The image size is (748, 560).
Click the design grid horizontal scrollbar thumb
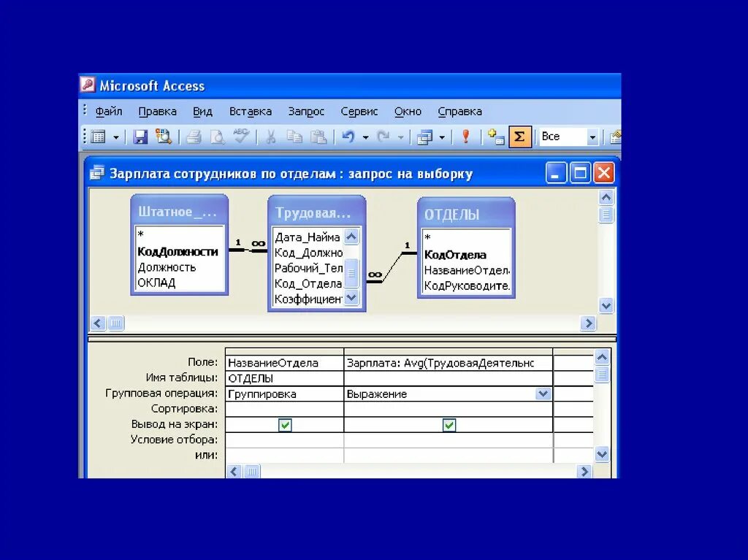252,472
